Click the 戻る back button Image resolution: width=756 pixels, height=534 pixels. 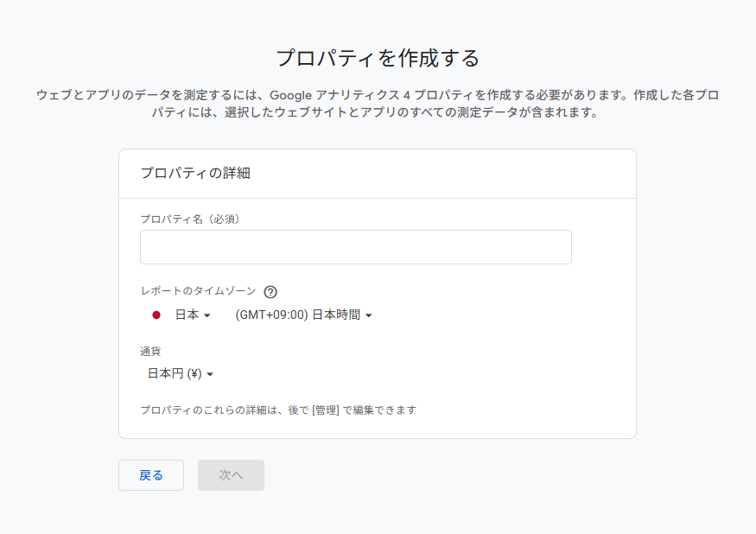[x=151, y=475]
